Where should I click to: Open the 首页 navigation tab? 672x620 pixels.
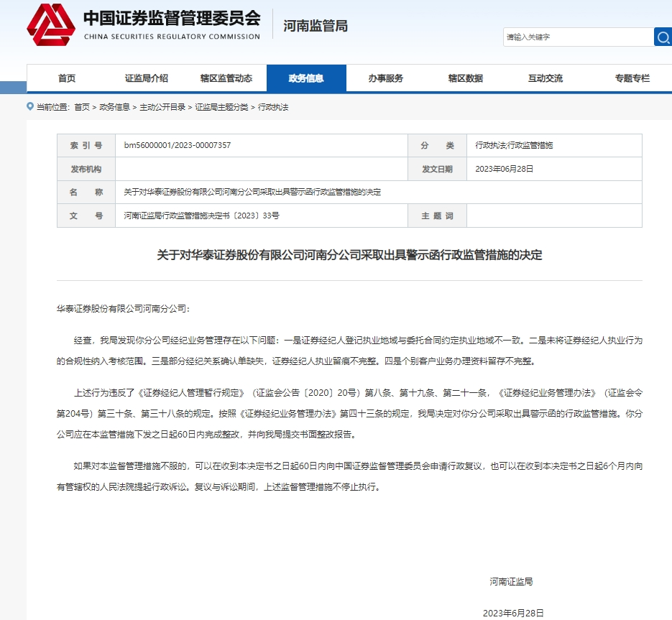point(66,78)
